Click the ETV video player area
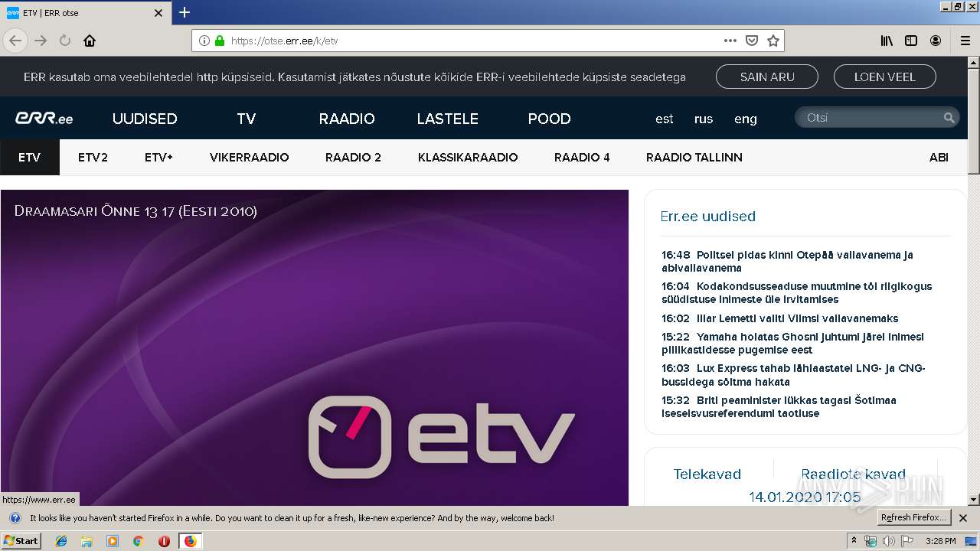Viewport: 980px width, 551px height. coord(314,347)
